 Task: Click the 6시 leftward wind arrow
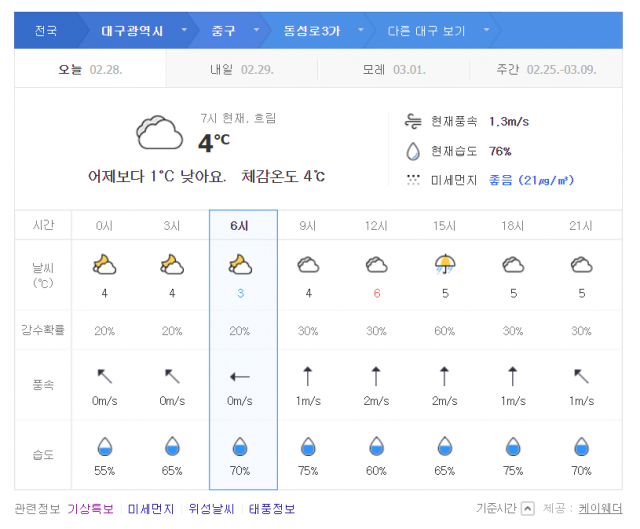click(x=240, y=377)
